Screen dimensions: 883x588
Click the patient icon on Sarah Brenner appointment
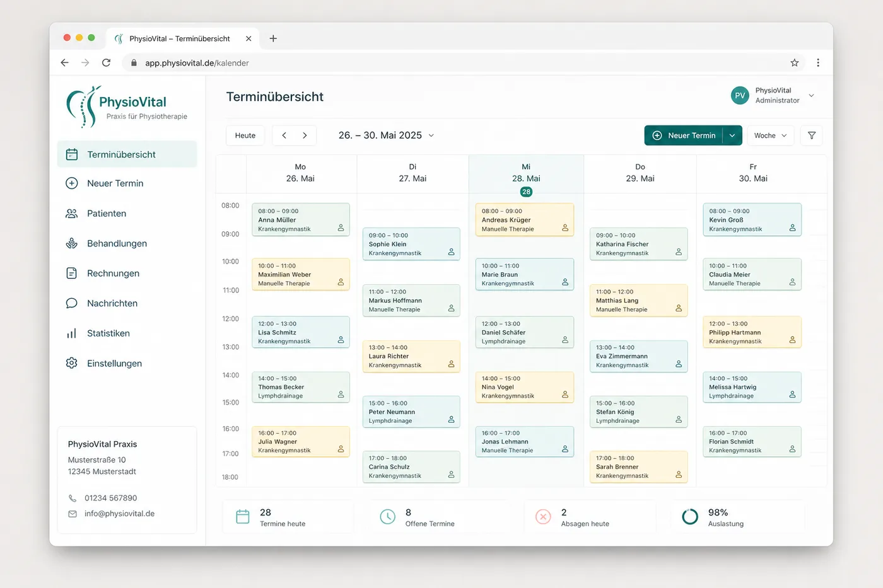679,475
